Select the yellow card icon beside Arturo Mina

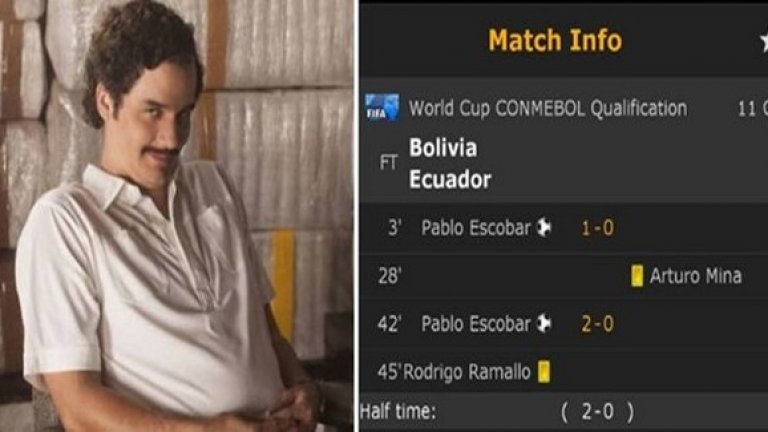point(637,276)
